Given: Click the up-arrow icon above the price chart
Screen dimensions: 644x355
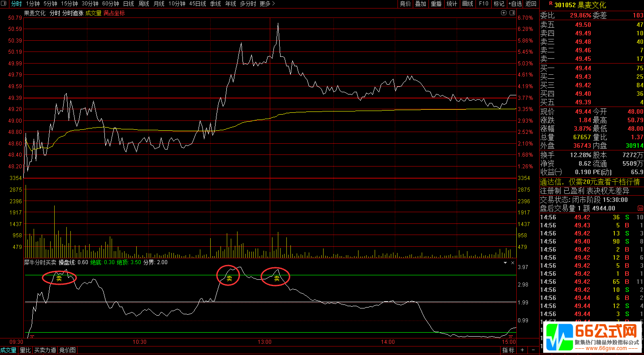Looking at the screenshot, I should click(504, 13).
